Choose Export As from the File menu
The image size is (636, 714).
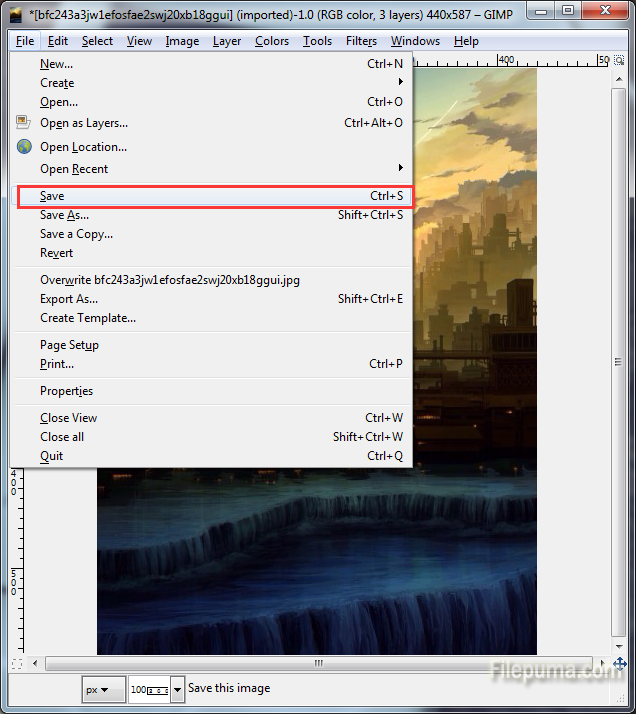click(69, 299)
